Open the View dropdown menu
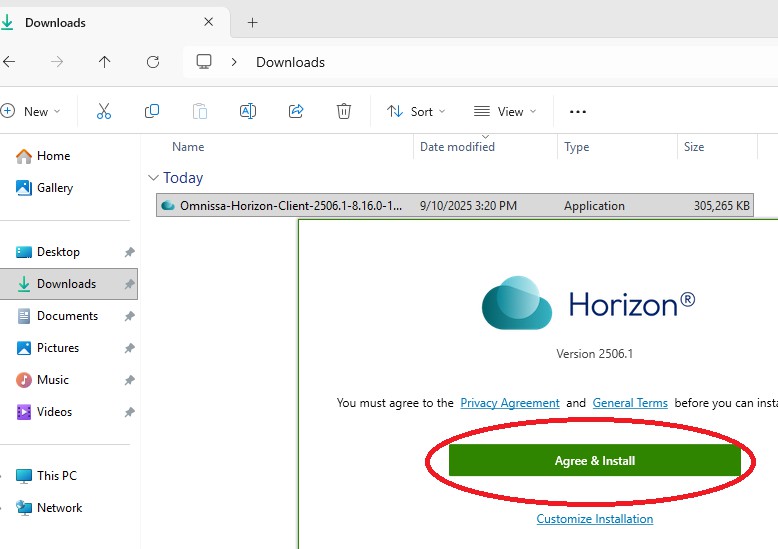This screenshot has width=778, height=549. pyautogui.click(x=505, y=111)
